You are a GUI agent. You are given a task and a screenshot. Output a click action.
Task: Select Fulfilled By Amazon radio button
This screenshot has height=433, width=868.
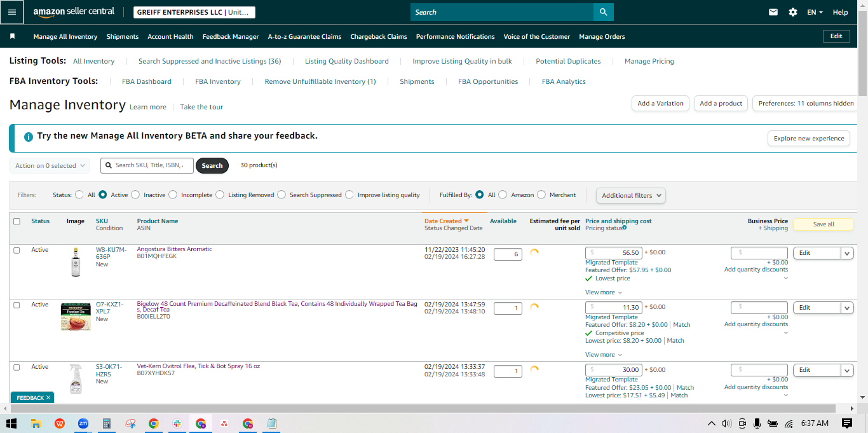point(503,195)
